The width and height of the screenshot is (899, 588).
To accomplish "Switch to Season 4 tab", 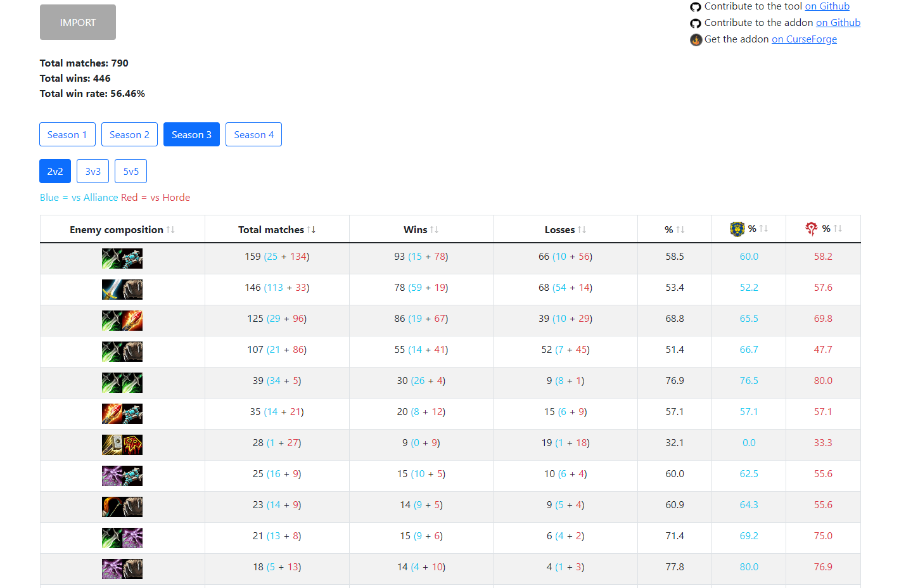I will tap(253, 134).
